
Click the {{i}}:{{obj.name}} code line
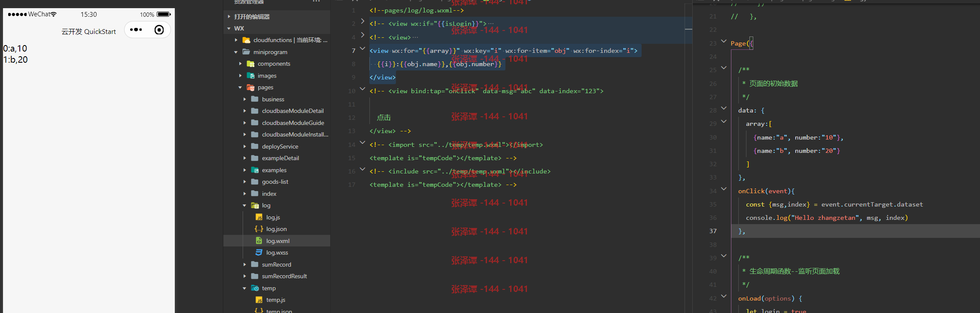point(439,64)
